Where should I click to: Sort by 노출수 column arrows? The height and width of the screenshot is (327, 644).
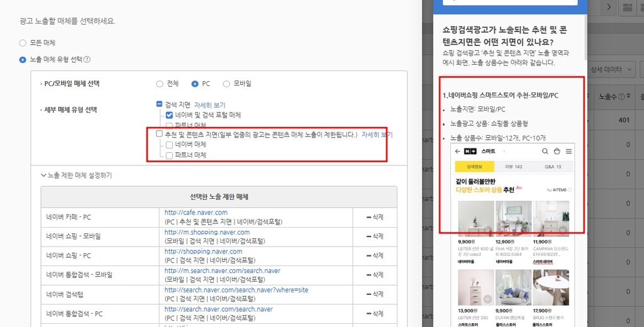[x=628, y=97]
